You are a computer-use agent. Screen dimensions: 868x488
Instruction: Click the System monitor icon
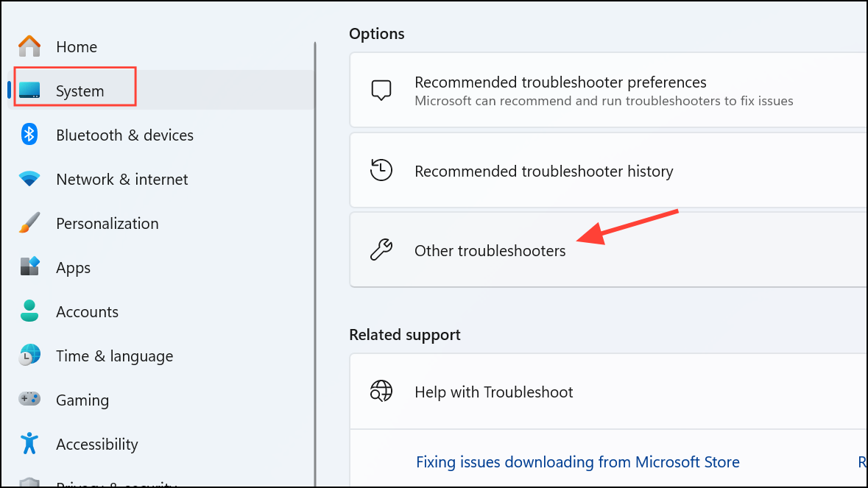pos(29,91)
